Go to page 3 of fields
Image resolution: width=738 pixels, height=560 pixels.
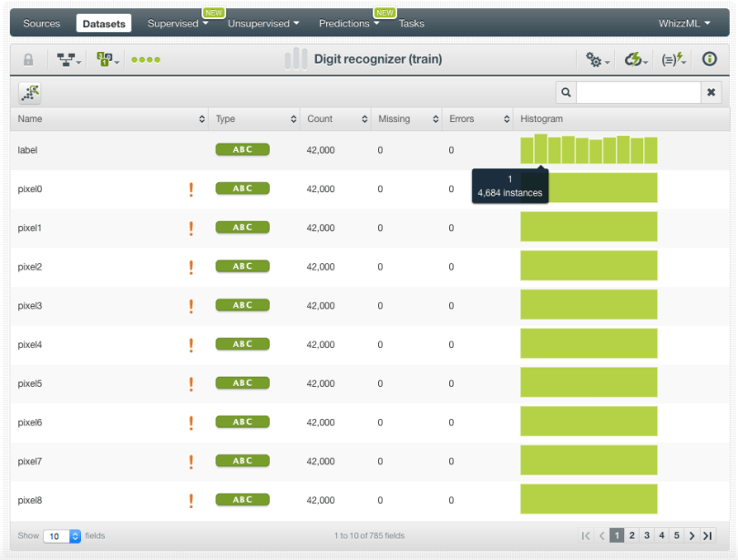click(646, 535)
